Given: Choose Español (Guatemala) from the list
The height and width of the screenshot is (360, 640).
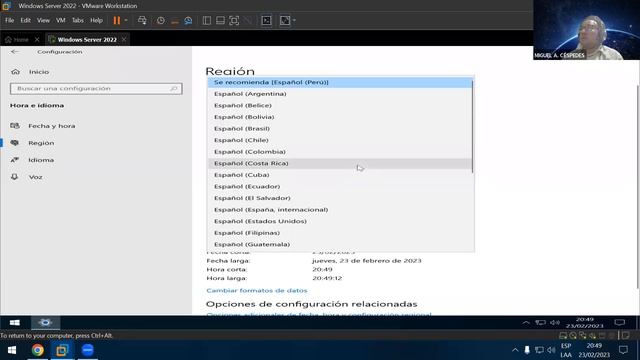Looking at the screenshot, I should [340, 244].
